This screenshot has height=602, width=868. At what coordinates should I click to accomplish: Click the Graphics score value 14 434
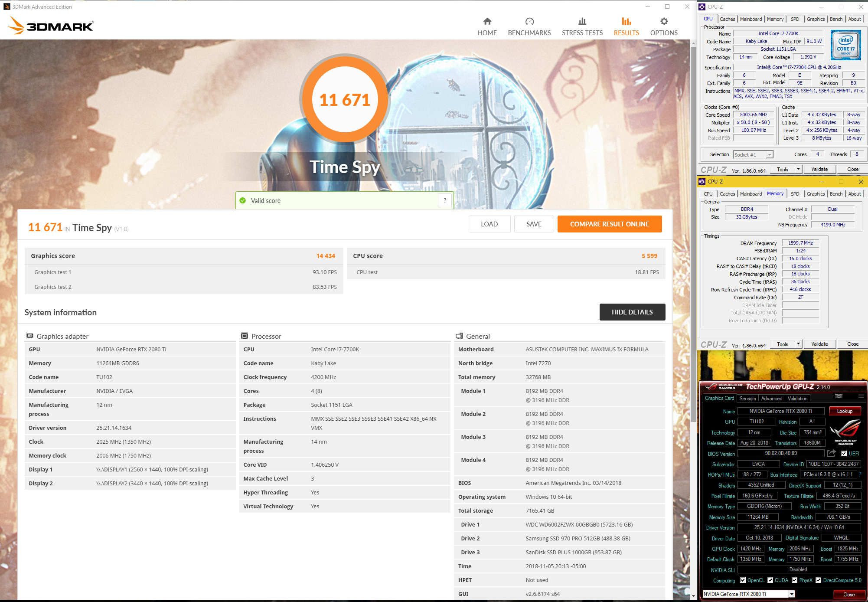[x=326, y=256]
